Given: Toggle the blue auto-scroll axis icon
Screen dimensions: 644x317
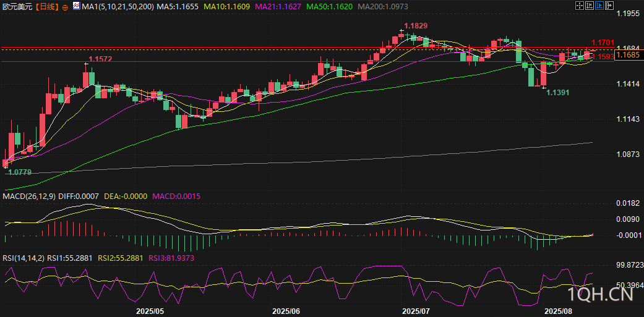Looking at the screenshot, I should coord(599,6).
